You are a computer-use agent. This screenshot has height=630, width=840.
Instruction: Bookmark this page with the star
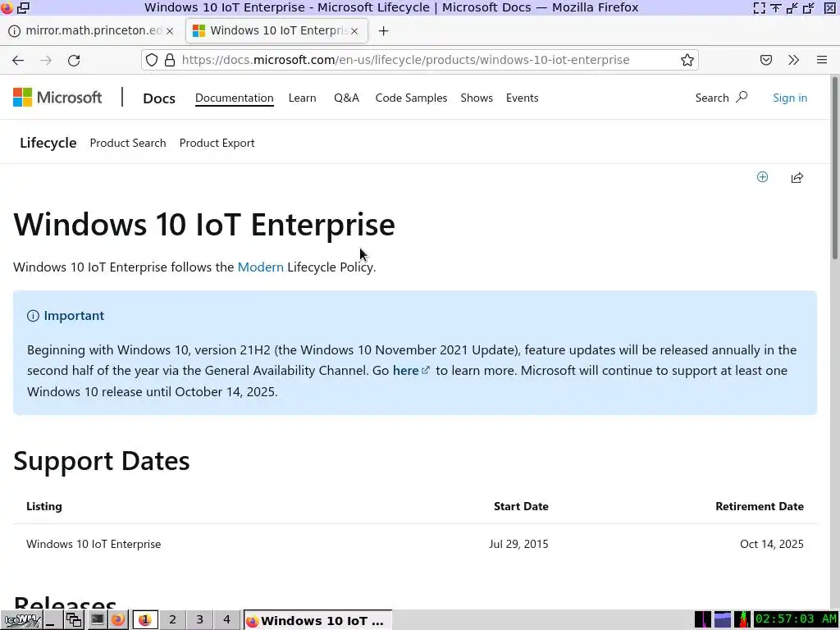687,60
